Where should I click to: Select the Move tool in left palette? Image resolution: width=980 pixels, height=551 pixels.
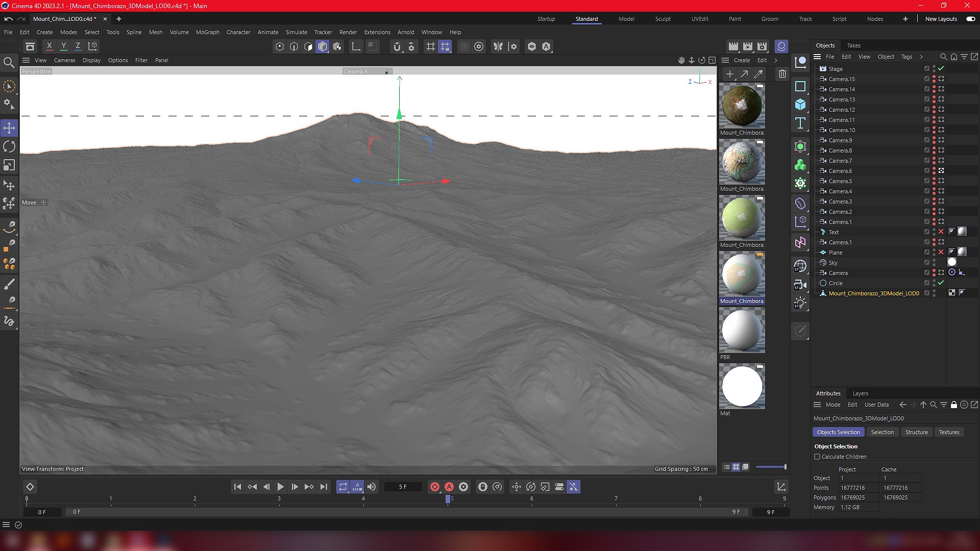(x=9, y=128)
